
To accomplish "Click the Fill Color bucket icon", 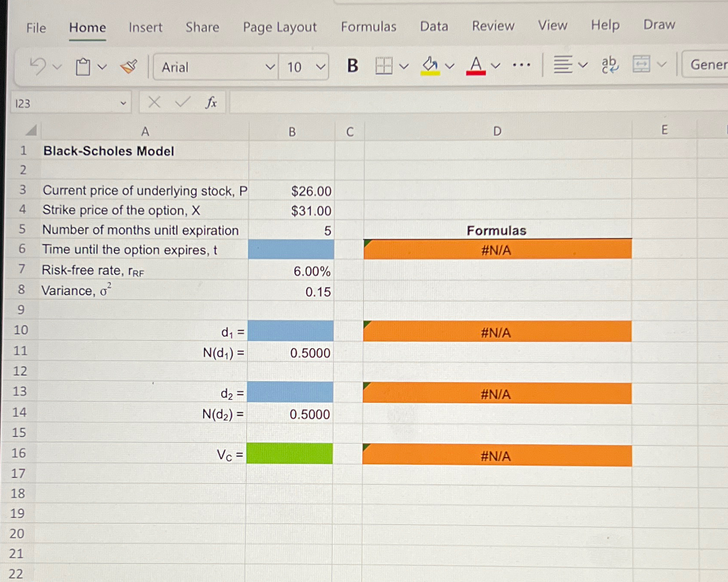I will 429,65.
